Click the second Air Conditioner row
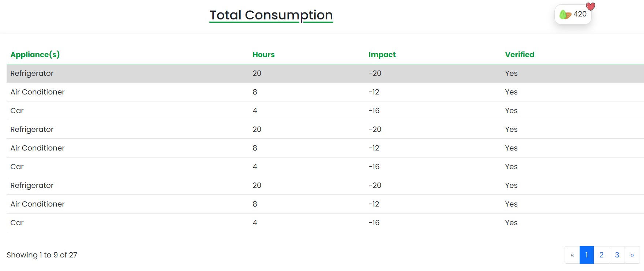This screenshot has height=271, width=644. click(x=38, y=148)
